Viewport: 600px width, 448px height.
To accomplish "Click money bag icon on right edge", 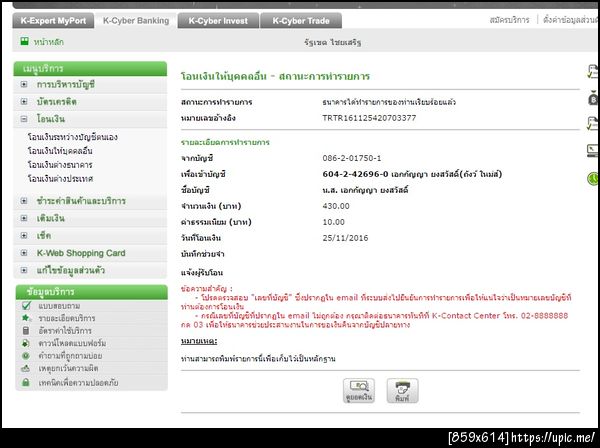I will [x=593, y=98].
